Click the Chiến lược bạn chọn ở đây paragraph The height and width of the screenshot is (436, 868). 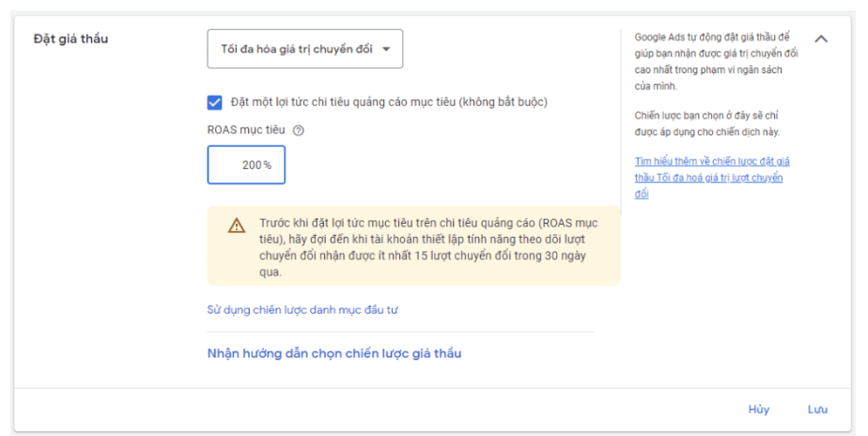coord(706,123)
